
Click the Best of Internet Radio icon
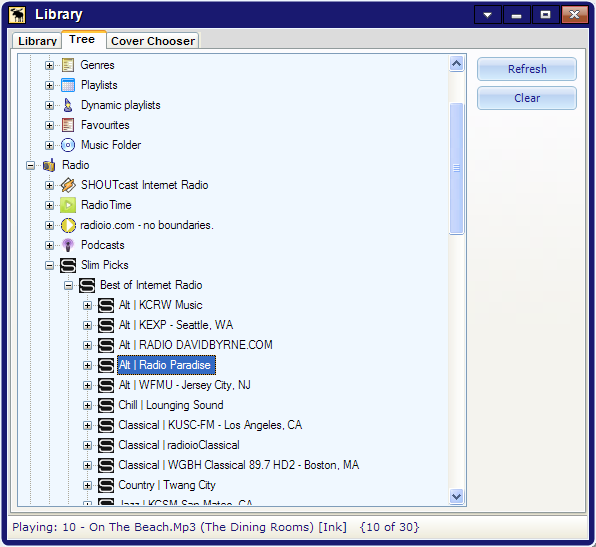click(87, 285)
